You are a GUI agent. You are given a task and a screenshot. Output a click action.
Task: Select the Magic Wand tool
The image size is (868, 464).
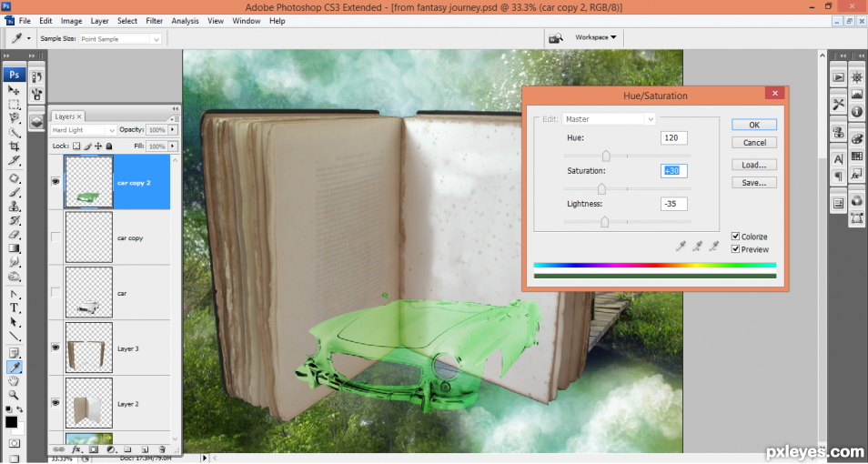[x=14, y=132]
